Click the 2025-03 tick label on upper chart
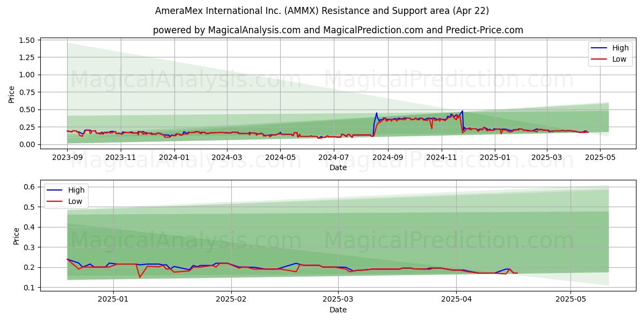This screenshot has width=644, height=322. (x=547, y=157)
